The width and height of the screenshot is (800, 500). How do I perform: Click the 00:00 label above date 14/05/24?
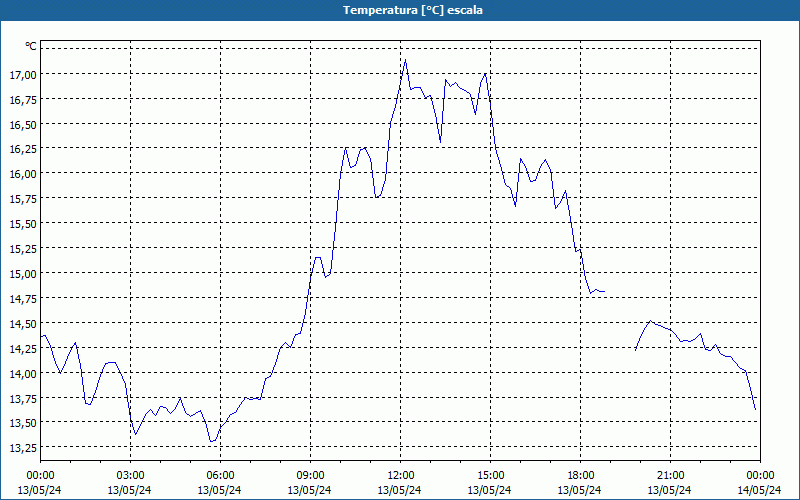(760, 476)
